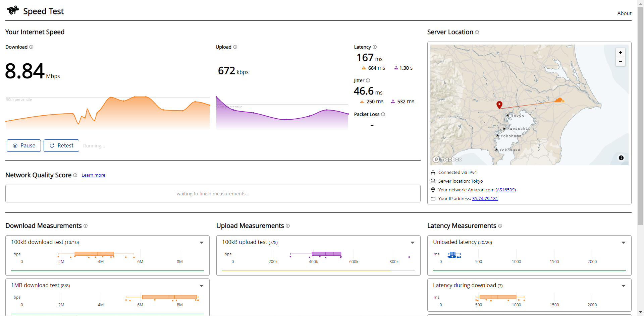Open Latency Measurements info icon
Viewport: 644px width, 316px height.
500,226
